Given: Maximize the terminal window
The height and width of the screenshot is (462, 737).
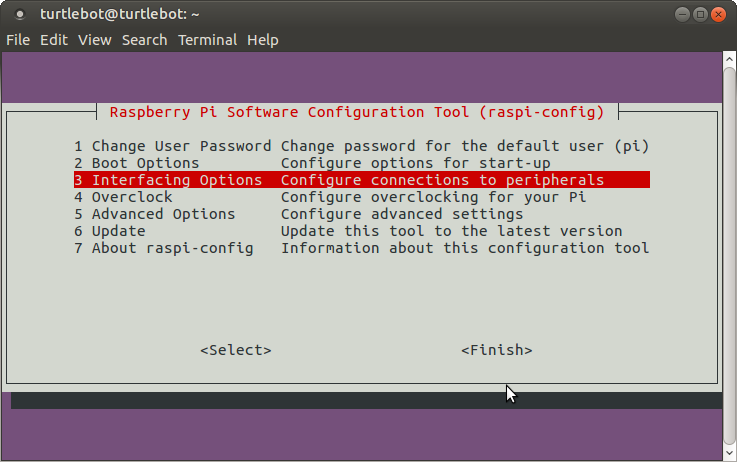Looking at the screenshot, I should pyautogui.click(x=700, y=14).
